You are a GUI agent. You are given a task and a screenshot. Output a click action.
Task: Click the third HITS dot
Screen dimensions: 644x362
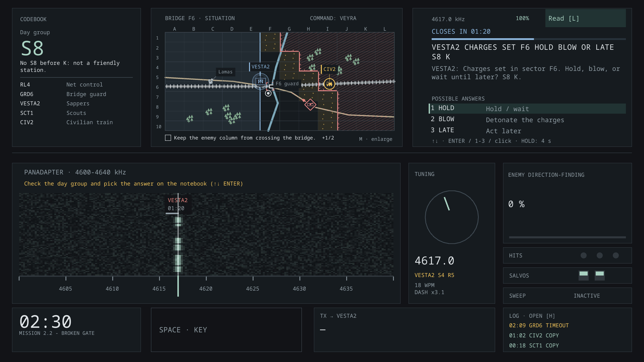[616, 255]
